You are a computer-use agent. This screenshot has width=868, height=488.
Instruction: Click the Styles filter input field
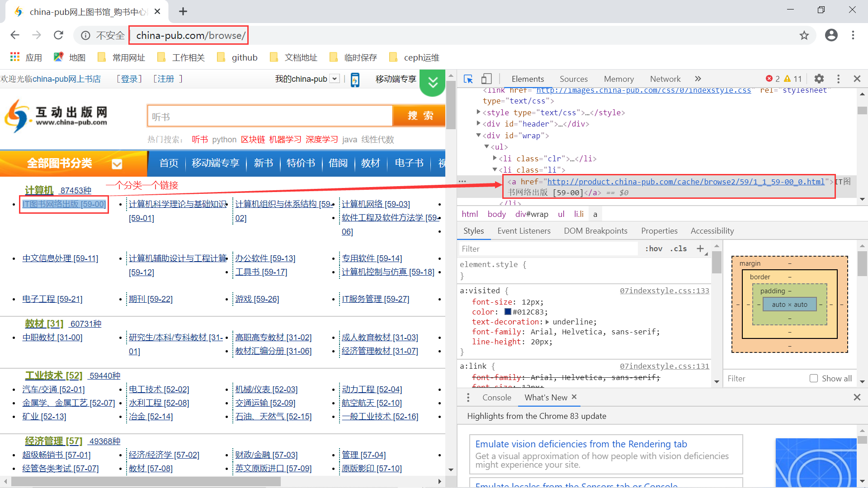[x=548, y=249]
